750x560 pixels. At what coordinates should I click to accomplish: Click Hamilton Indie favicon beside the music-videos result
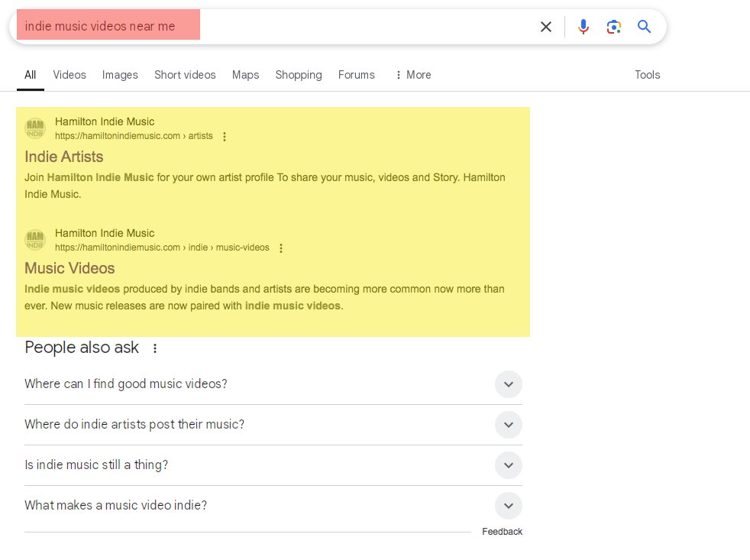coord(35,240)
